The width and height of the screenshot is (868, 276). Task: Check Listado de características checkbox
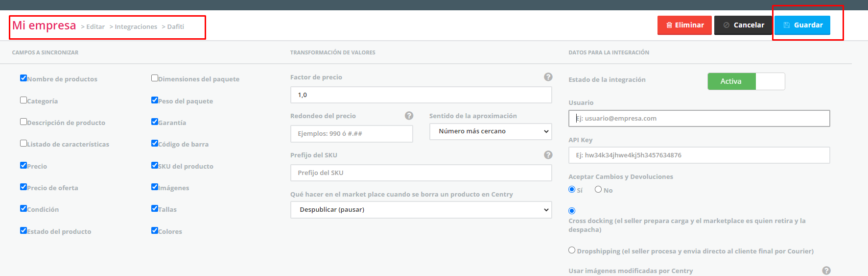23,143
